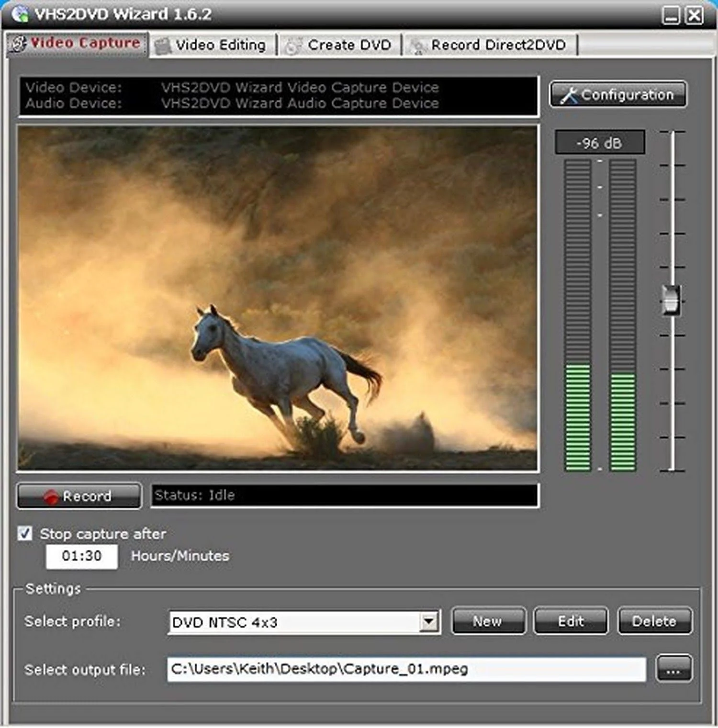Image resolution: width=718 pixels, height=728 pixels.
Task: Click the Video Capture tab gear icon
Action: pyautogui.click(x=19, y=44)
